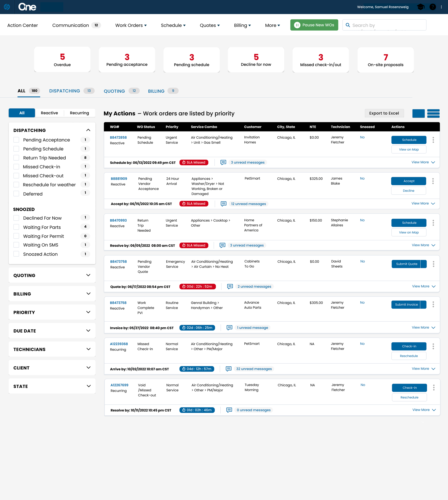Click chat icon beside 32 unread messages
The height and width of the screenshot is (500, 448).
(x=229, y=369)
